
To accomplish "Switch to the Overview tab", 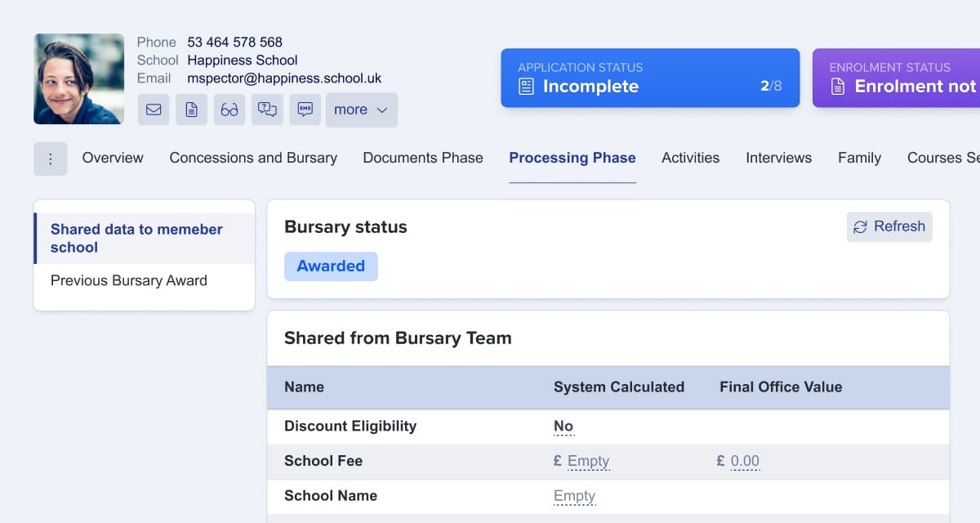I will click(x=113, y=158).
